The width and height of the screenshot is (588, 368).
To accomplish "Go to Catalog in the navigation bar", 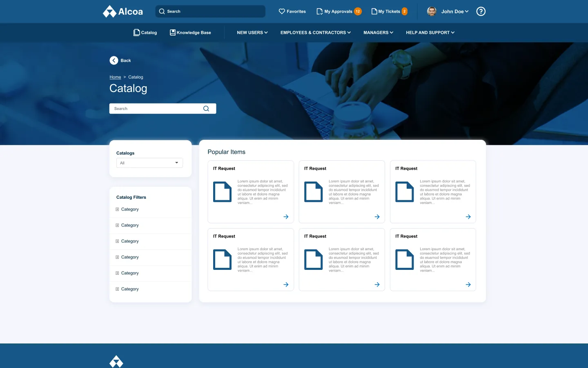I will [x=145, y=33].
